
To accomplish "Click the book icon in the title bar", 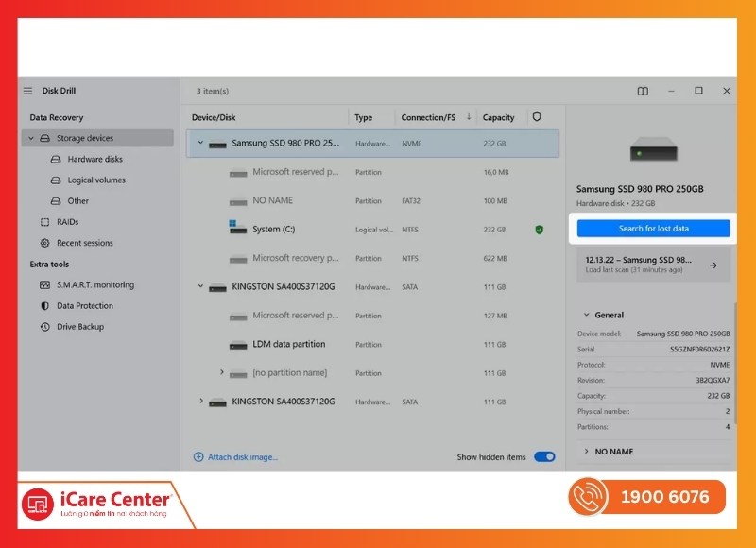I will point(643,92).
